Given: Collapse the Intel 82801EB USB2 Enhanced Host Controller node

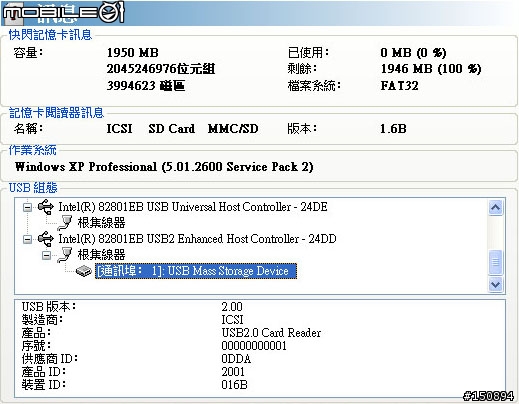Looking at the screenshot, I should (28, 239).
